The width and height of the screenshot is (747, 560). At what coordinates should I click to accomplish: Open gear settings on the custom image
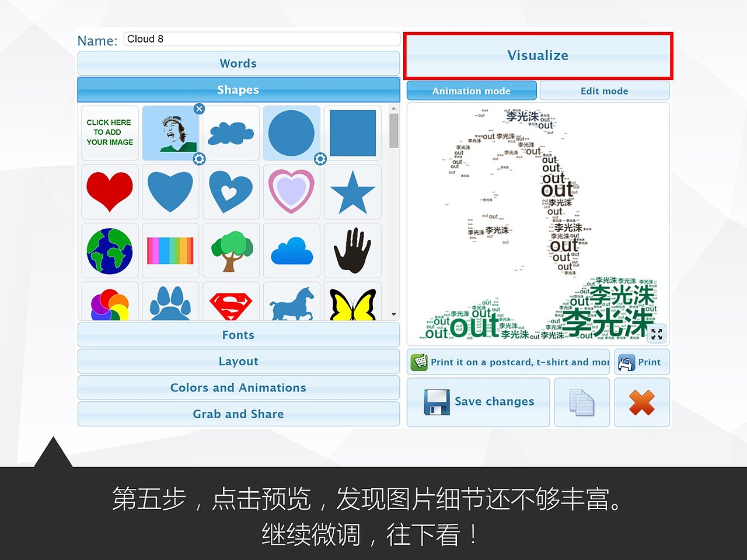tap(198, 159)
